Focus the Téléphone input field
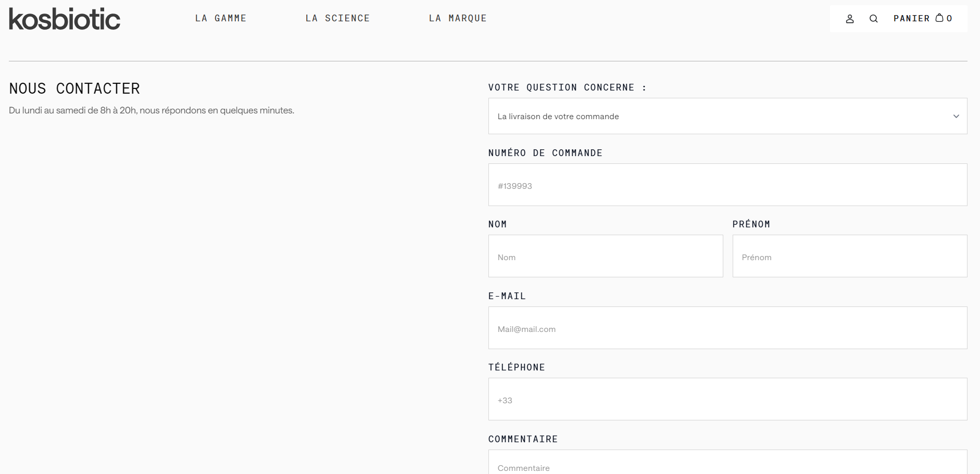 click(x=727, y=400)
